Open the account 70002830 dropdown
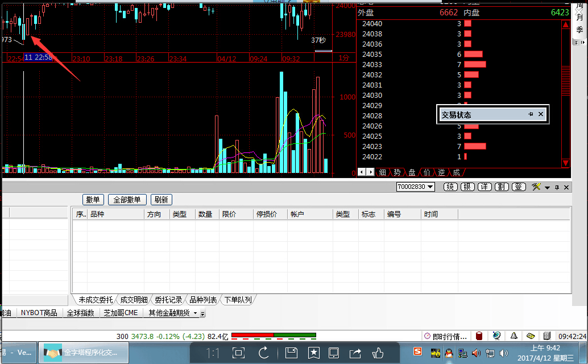Screen dimensions: 588x364 click(x=430, y=187)
